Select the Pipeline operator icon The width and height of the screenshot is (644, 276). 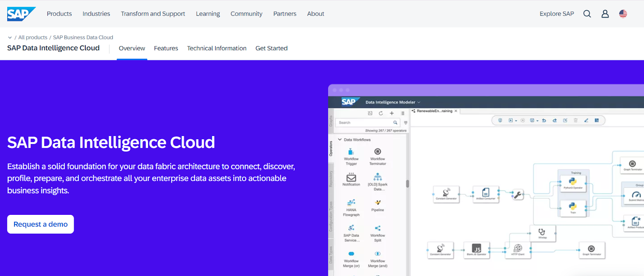pos(378,202)
